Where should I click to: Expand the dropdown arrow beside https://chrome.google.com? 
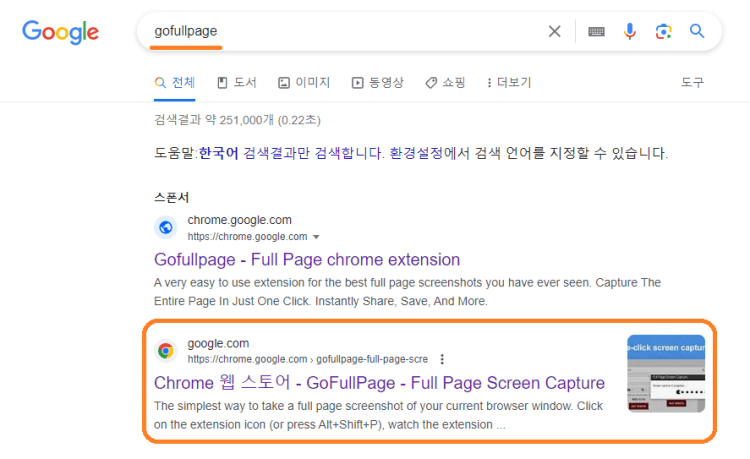click(x=316, y=237)
